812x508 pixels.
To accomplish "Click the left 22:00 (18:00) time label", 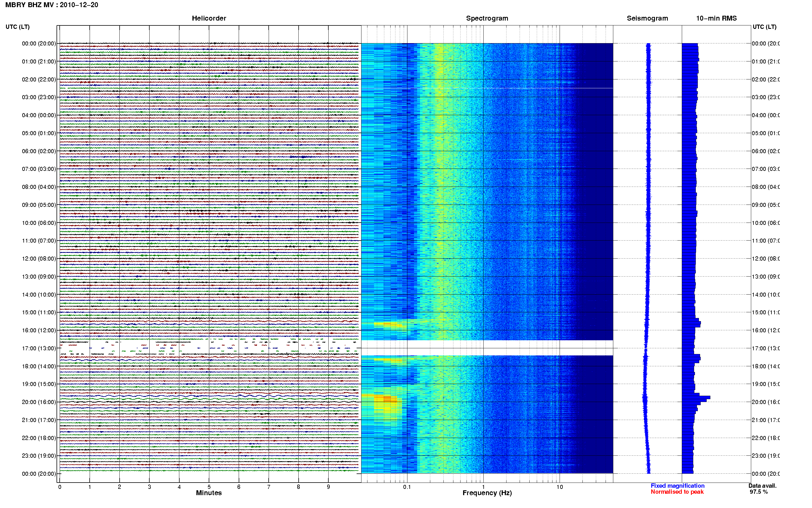I will pyautogui.click(x=39, y=438).
